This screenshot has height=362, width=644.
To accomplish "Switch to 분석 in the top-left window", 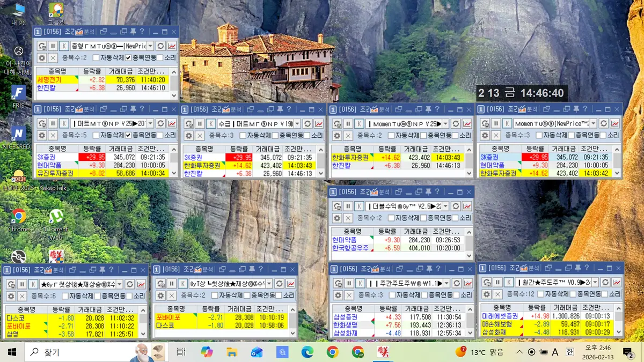I will click(89, 32).
